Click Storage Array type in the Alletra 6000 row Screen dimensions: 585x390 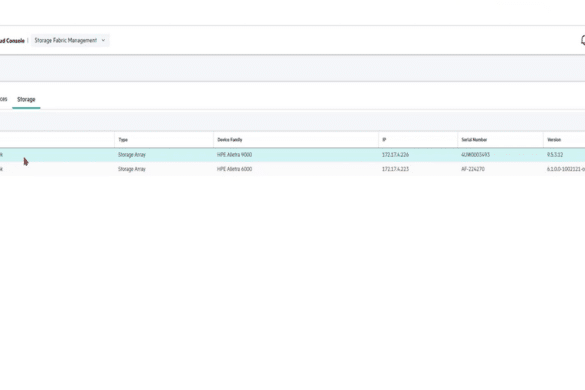pos(132,169)
